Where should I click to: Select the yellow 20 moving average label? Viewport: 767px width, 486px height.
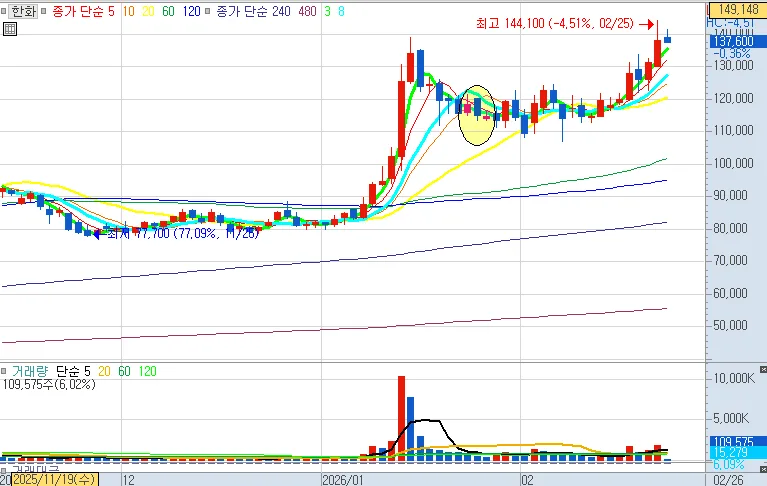pyautogui.click(x=150, y=11)
